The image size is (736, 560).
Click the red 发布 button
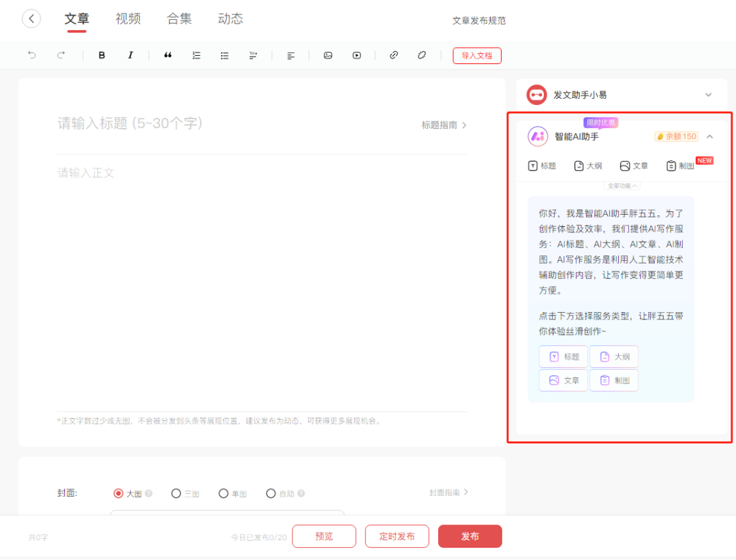pyautogui.click(x=470, y=536)
